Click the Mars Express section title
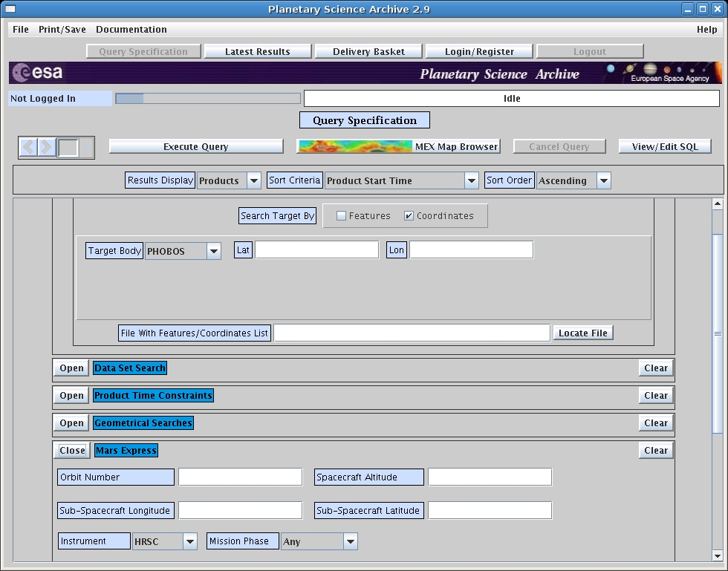Viewport: 728px width, 571px height. [x=126, y=450]
